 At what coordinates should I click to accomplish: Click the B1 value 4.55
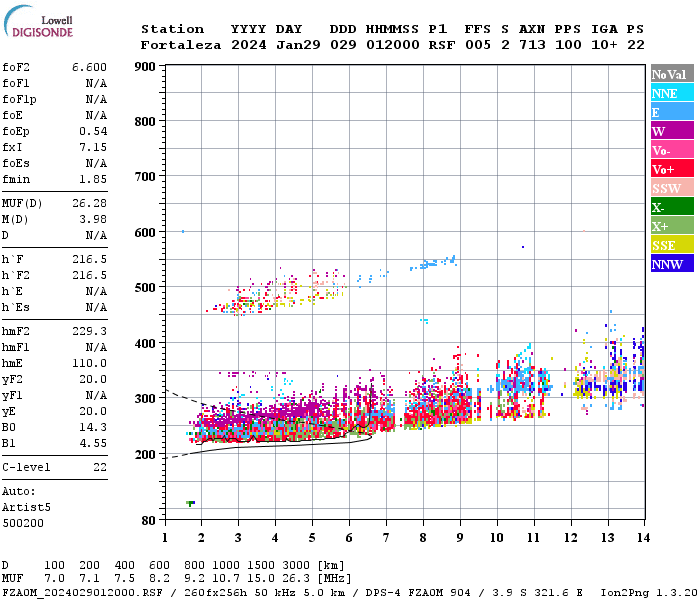93,443
